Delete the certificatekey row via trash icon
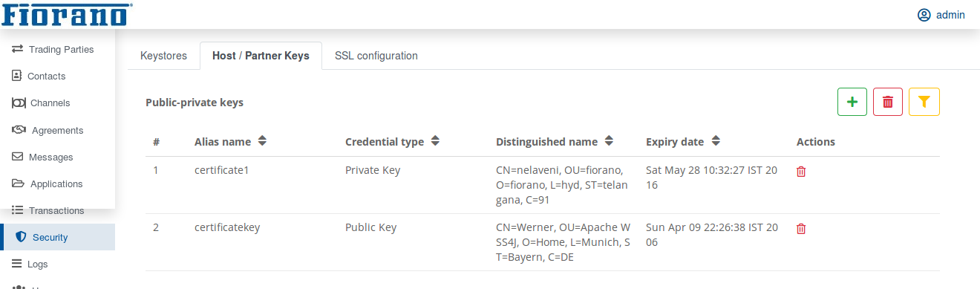Screen dimensions: 980x289 coord(801,229)
